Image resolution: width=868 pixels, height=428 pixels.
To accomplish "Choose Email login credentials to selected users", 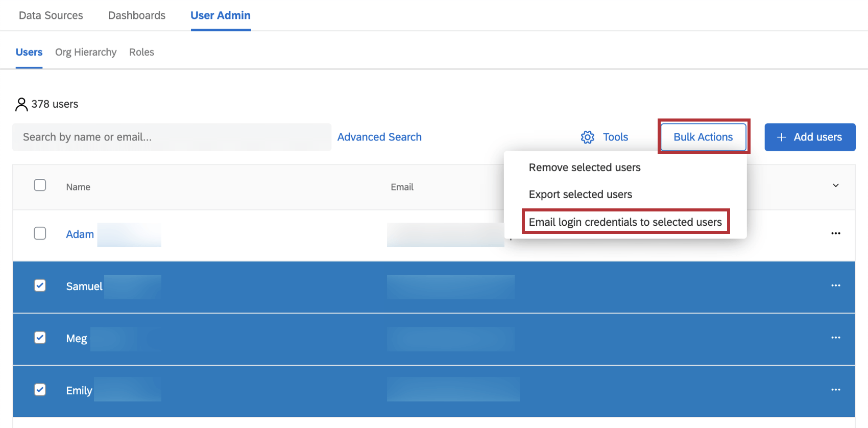I will pyautogui.click(x=625, y=222).
